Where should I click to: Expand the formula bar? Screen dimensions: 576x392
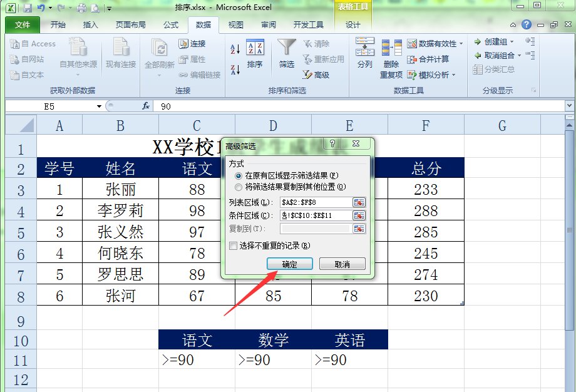(569, 106)
